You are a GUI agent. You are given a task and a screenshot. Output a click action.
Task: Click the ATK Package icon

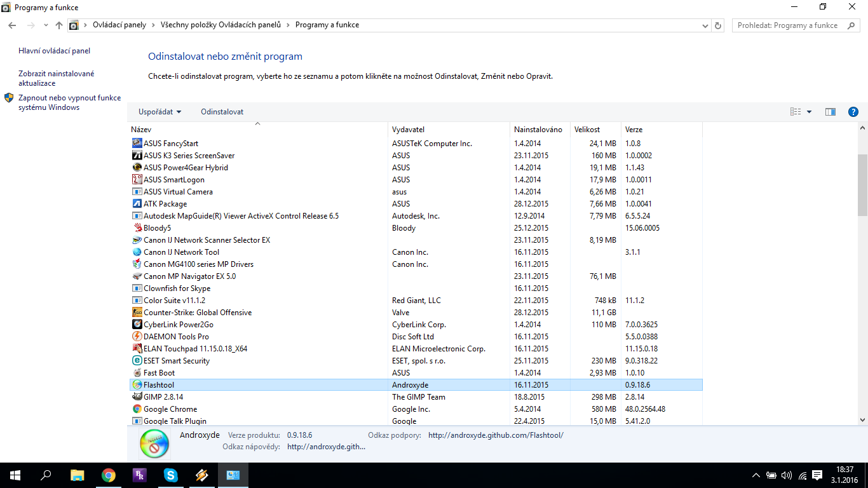click(x=137, y=204)
